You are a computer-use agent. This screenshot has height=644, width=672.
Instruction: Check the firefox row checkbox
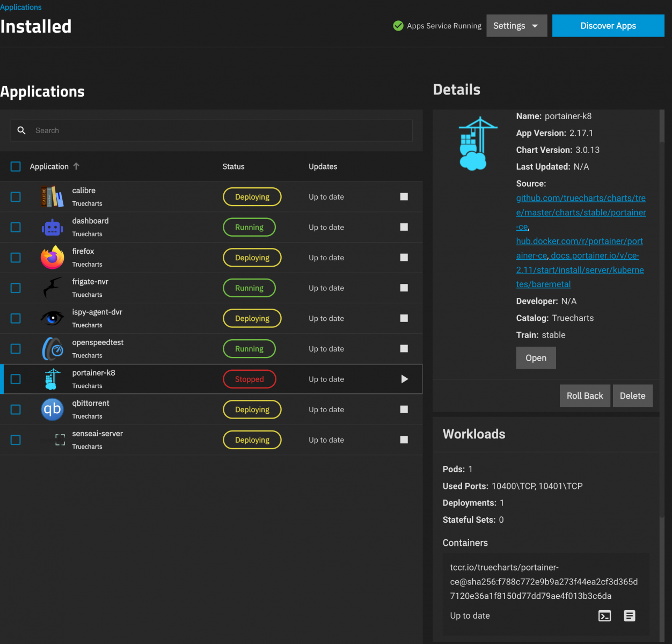(x=16, y=258)
